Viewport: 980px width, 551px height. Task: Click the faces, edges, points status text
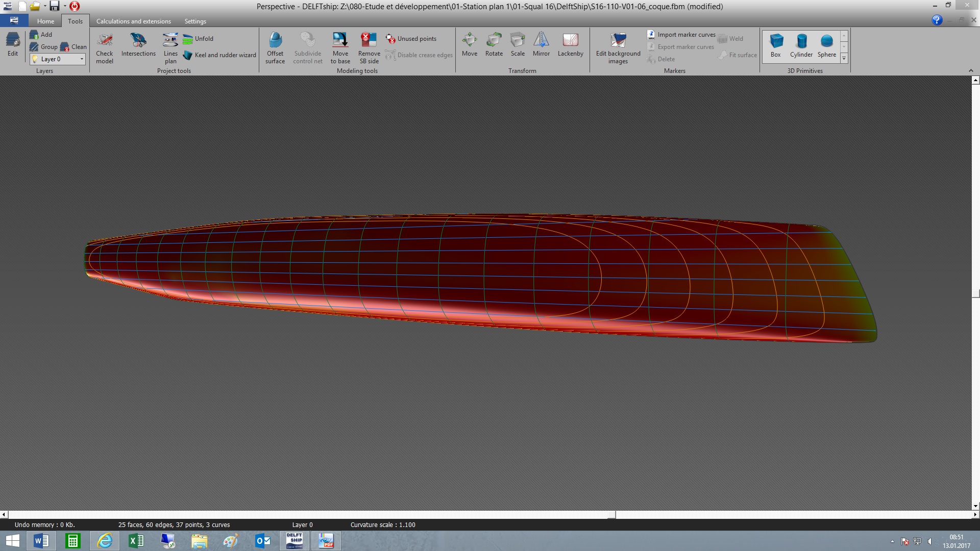[x=174, y=524]
